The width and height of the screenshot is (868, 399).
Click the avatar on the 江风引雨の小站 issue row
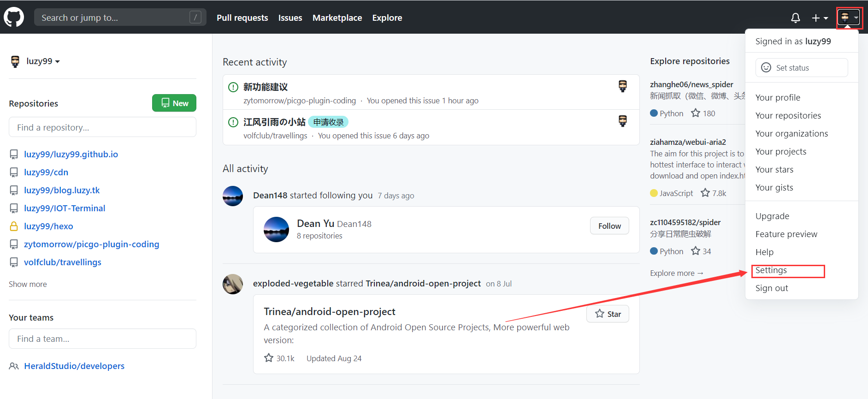(623, 121)
